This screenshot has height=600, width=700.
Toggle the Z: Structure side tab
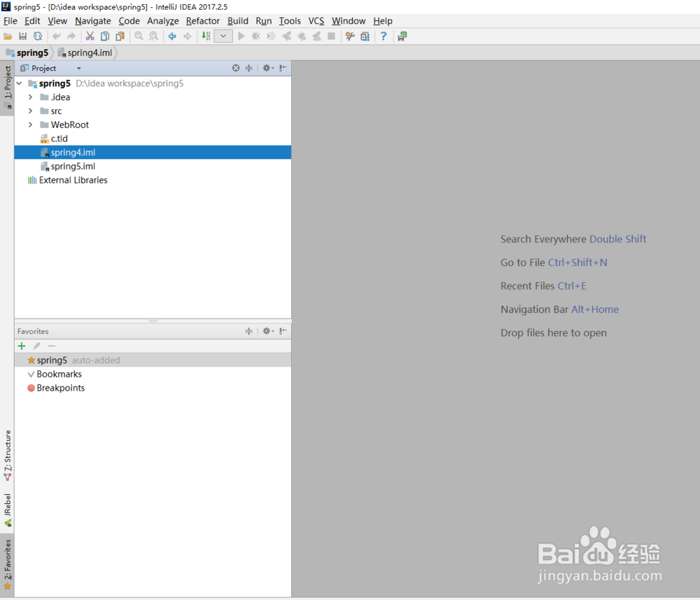[8, 455]
